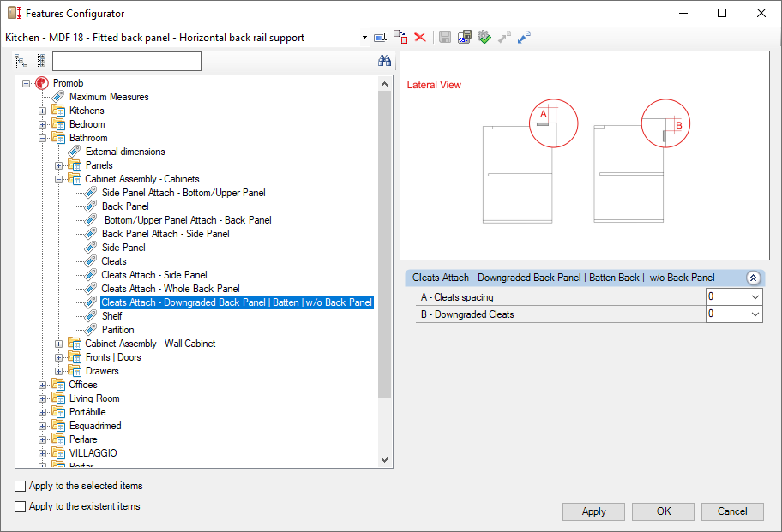Click the gray arrow export icon

(x=504, y=38)
